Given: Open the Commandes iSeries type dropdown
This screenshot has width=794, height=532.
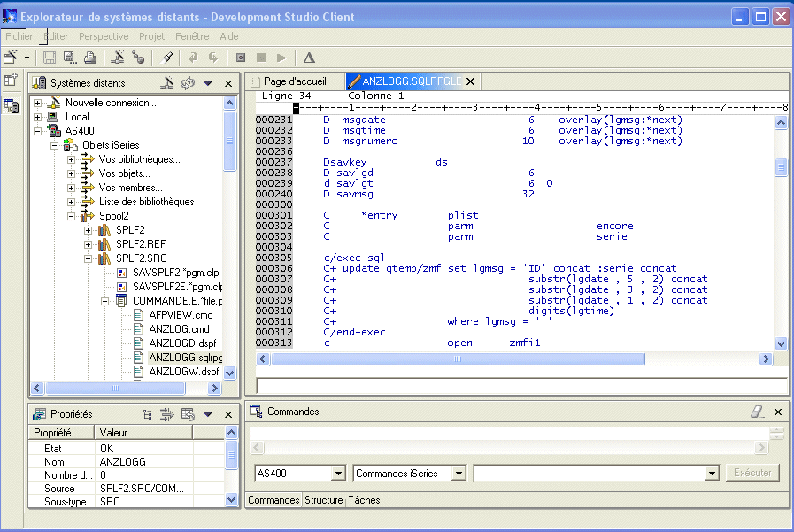Looking at the screenshot, I should [458, 474].
